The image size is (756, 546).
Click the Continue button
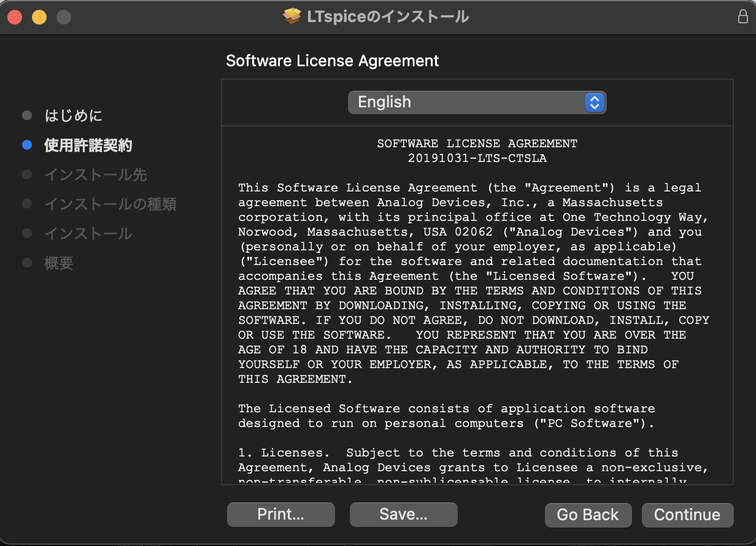click(x=687, y=515)
